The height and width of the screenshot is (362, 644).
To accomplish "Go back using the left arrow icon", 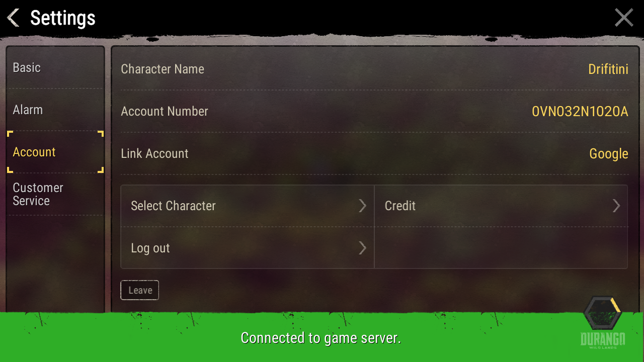I will tap(13, 18).
